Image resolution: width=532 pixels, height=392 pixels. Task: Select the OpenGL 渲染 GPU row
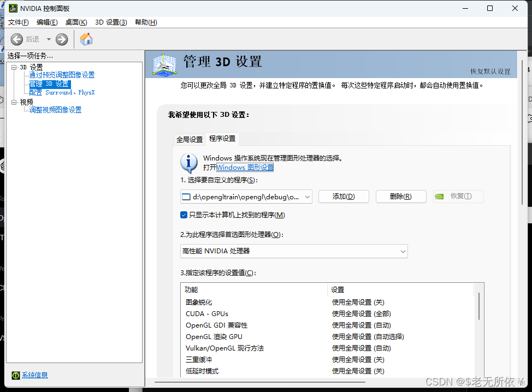327,337
